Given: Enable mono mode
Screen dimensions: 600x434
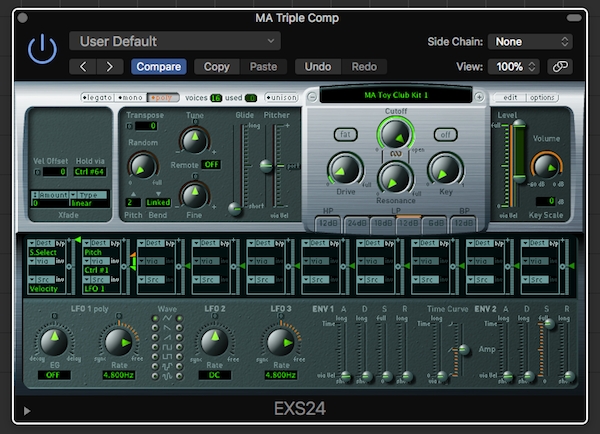Looking at the screenshot, I should [130, 98].
